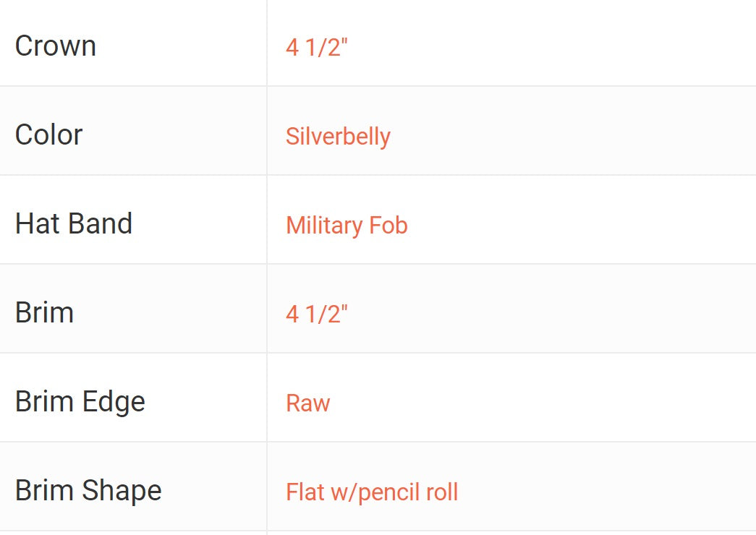Click blank area right of Crown's 4 1/2"

pyautogui.click(x=543, y=48)
